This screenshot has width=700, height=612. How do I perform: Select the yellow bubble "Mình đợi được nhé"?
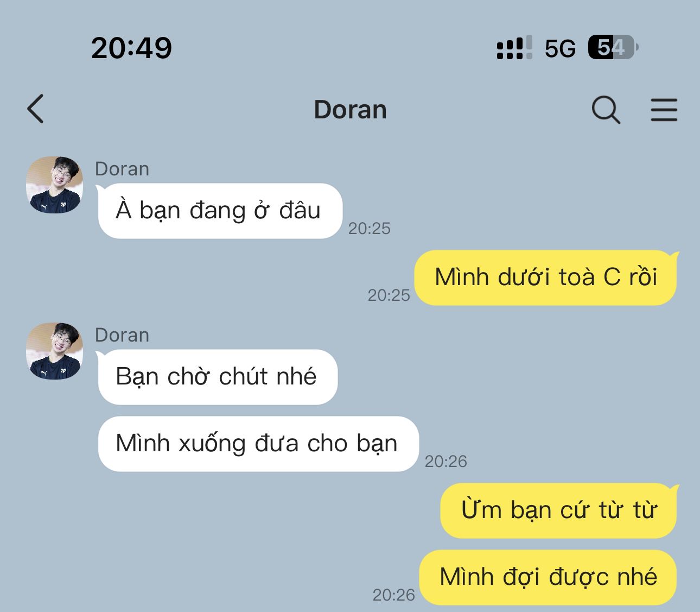548,577
